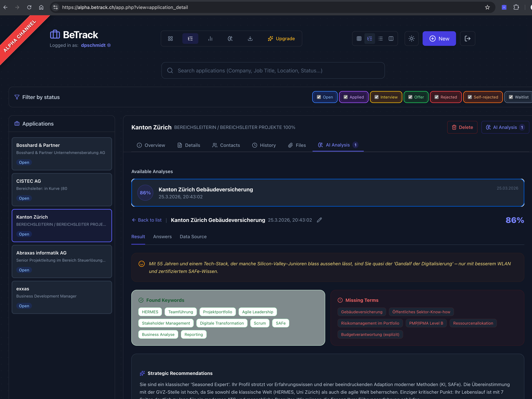Screen dimensions: 532x399
Task: Open the Data Source tab
Action: 193,237
